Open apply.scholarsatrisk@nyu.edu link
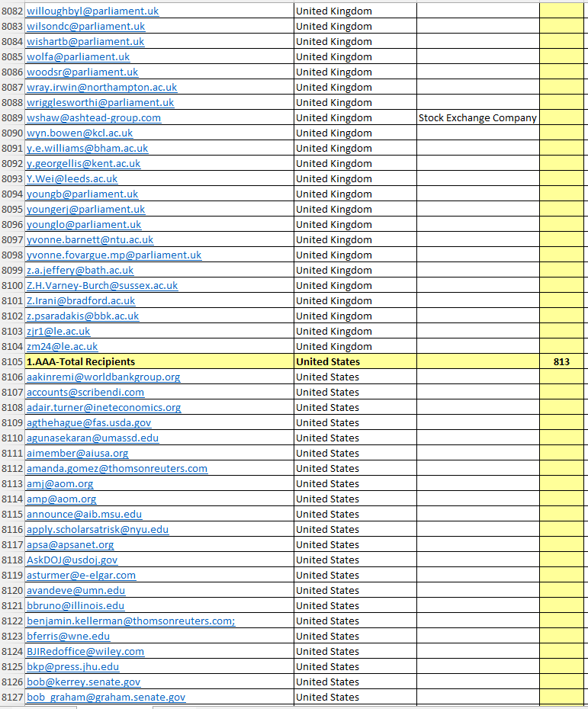The width and height of the screenshot is (588, 709). [x=98, y=530]
